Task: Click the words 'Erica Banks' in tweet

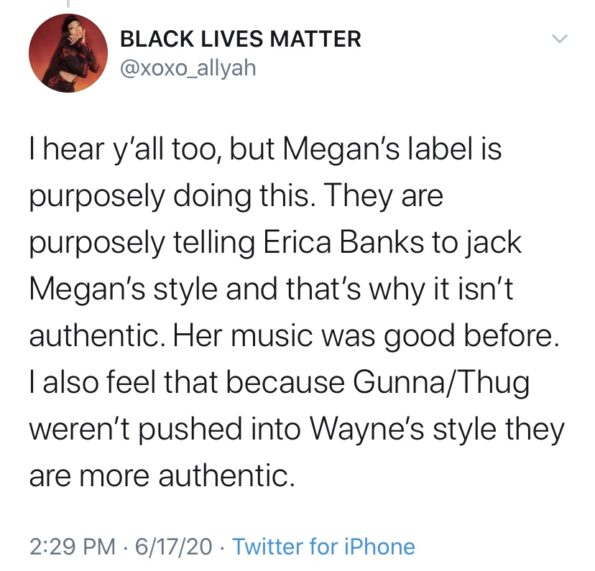Action: [343, 243]
